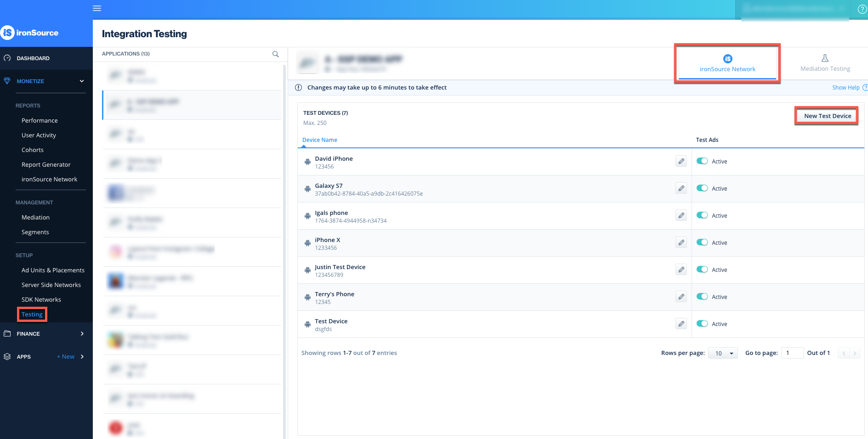Viewport: 868px width, 439px height.
Task: Select the ironSource Network tab
Action: (x=727, y=63)
